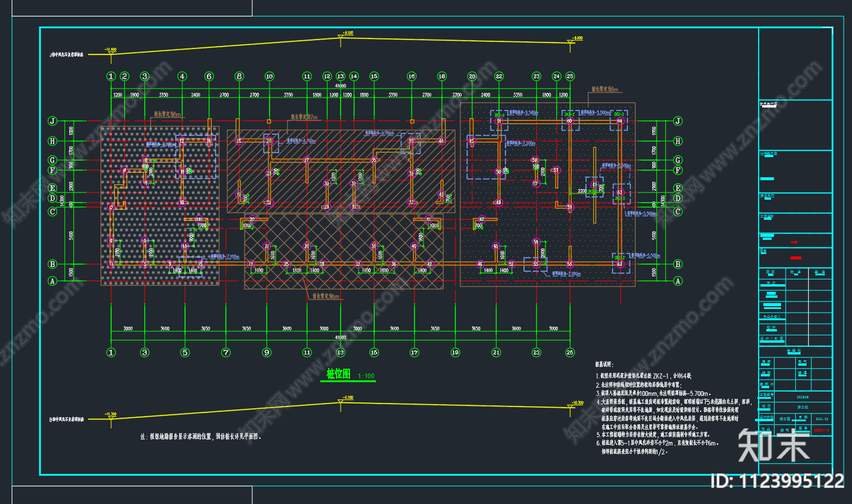852x504 pixels.
Task: Select green axis bubble 16 in the top grid row
Action: [x=412, y=76]
